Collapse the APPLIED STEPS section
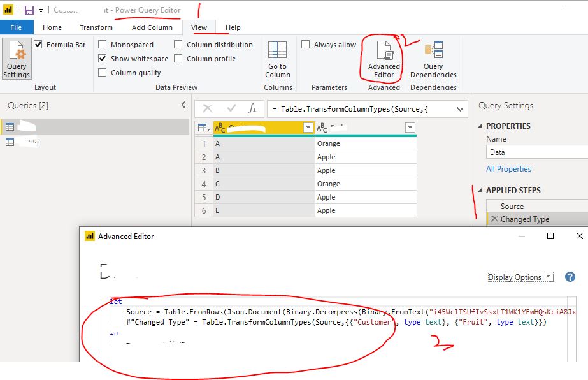The width and height of the screenshot is (588, 380). (480, 191)
